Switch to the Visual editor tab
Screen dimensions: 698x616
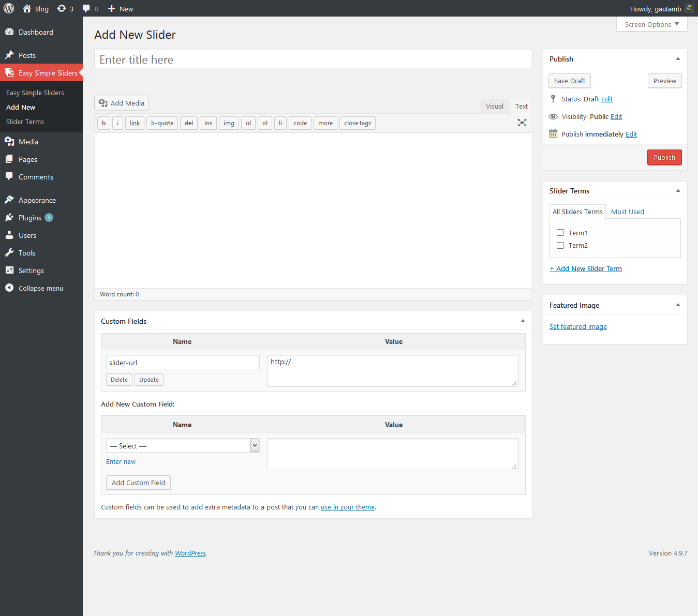point(494,106)
